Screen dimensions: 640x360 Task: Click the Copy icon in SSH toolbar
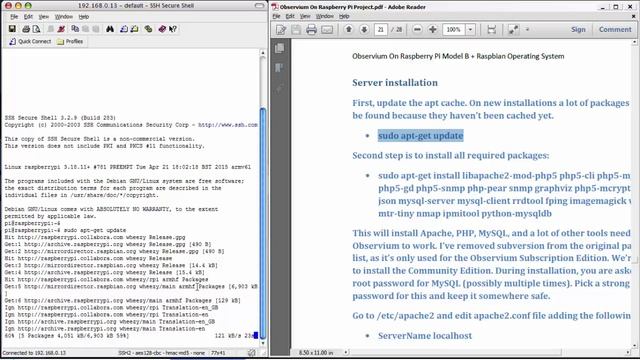point(75,29)
